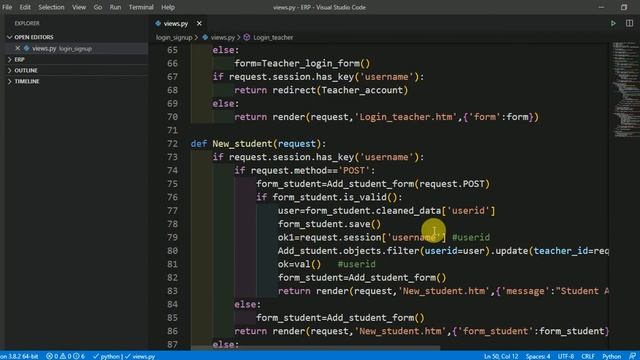Screen dimensions: 640x360
Task: Click line number 80 in gutter
Action: click(173, 251)
